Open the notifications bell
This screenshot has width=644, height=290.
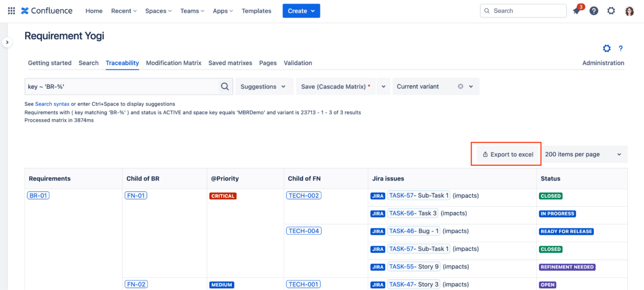pyautogui.click(x=576, y=10)
